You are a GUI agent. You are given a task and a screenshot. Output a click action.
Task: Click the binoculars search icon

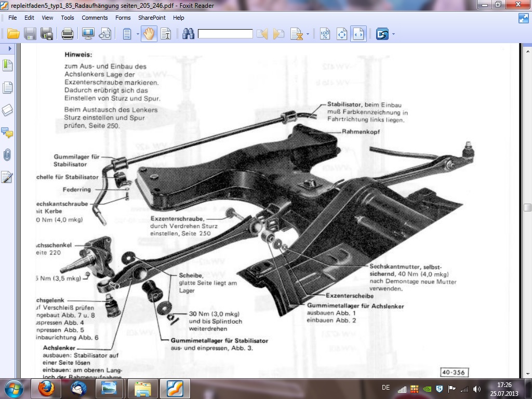coord(188,34)
